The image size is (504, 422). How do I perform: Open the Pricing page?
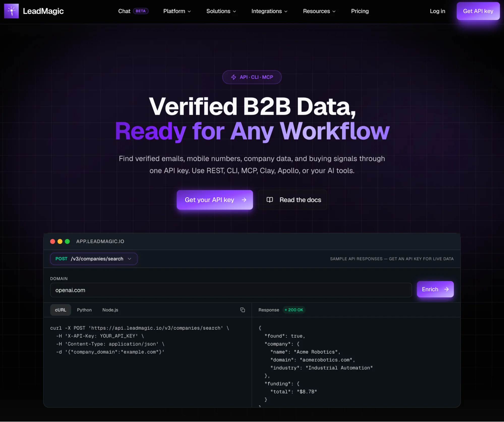coord(360,11)
